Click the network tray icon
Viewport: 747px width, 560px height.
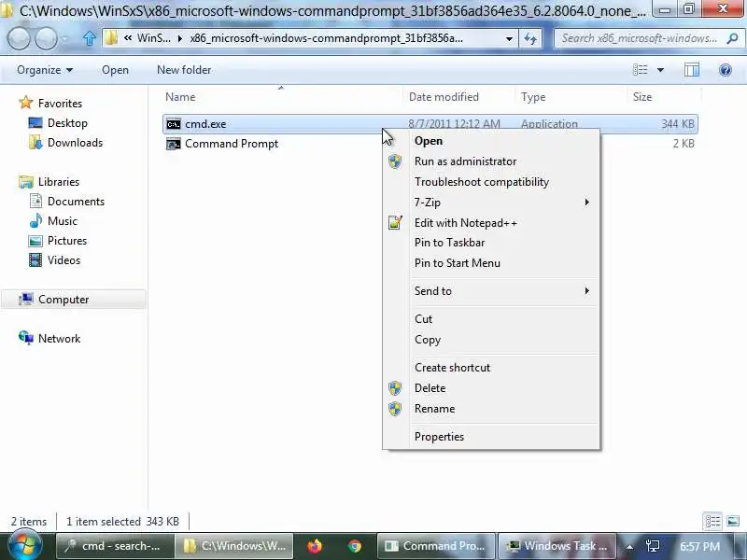click(653, 546)
